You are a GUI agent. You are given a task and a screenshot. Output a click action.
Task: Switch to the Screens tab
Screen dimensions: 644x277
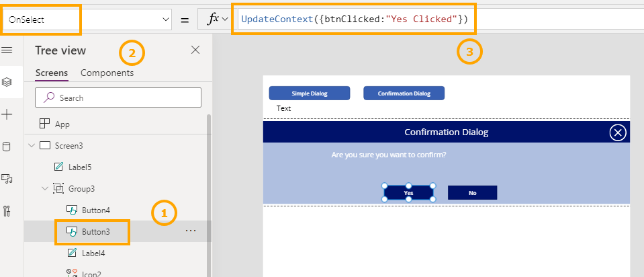tap(52, 73)
